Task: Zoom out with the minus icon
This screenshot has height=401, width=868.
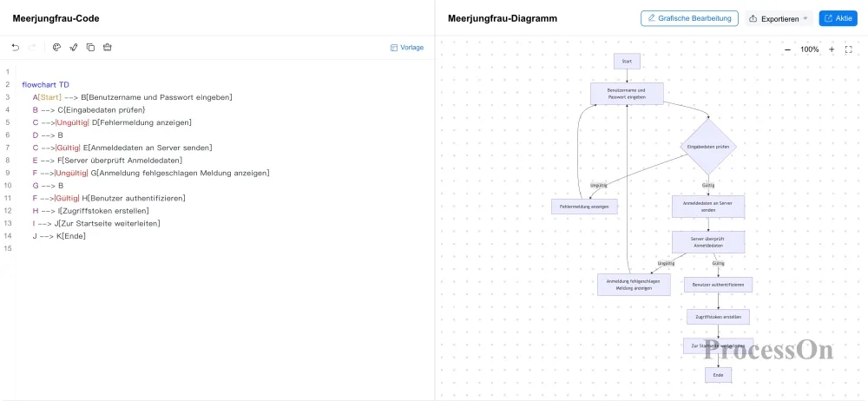Action: (x=788, y=49)
